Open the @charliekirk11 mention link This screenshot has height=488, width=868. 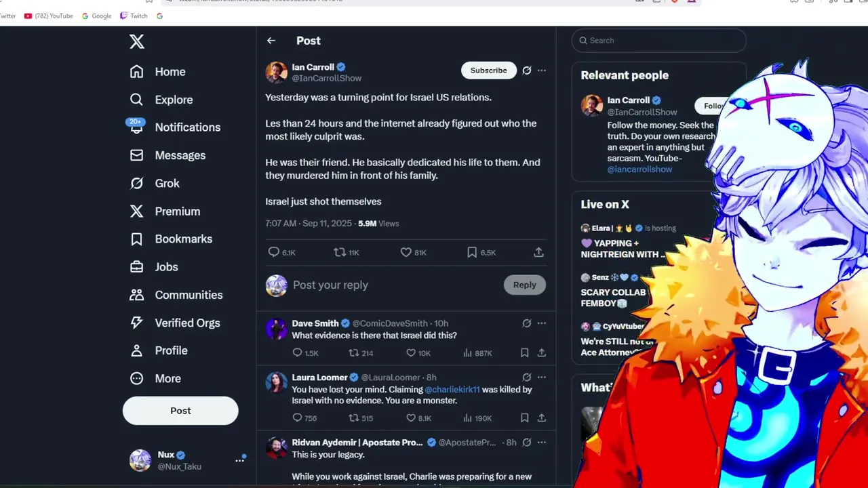(x=452, y=390)
